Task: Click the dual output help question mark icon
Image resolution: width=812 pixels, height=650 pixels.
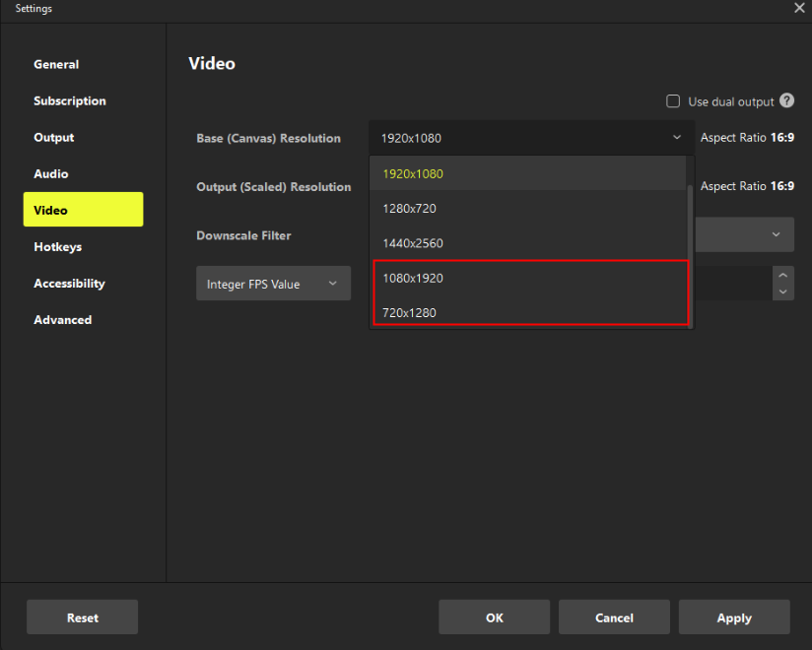Action: coord(786,100)
